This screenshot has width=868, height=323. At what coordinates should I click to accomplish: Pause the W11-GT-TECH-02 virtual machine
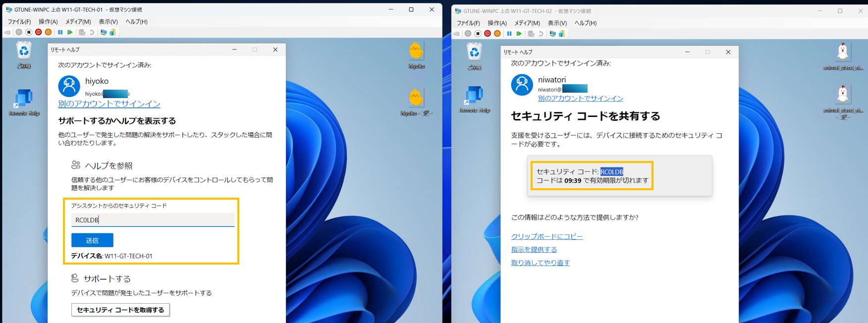coord(509,34)
